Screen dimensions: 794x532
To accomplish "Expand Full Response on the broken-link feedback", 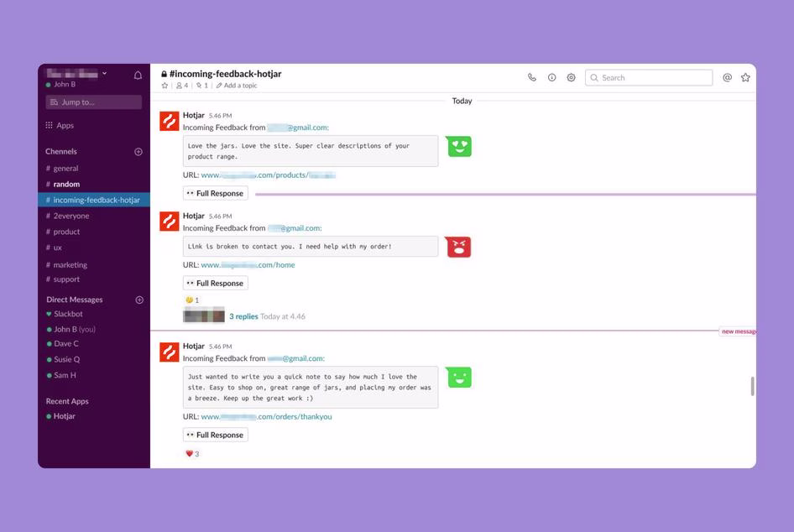I will click(215, 283).
